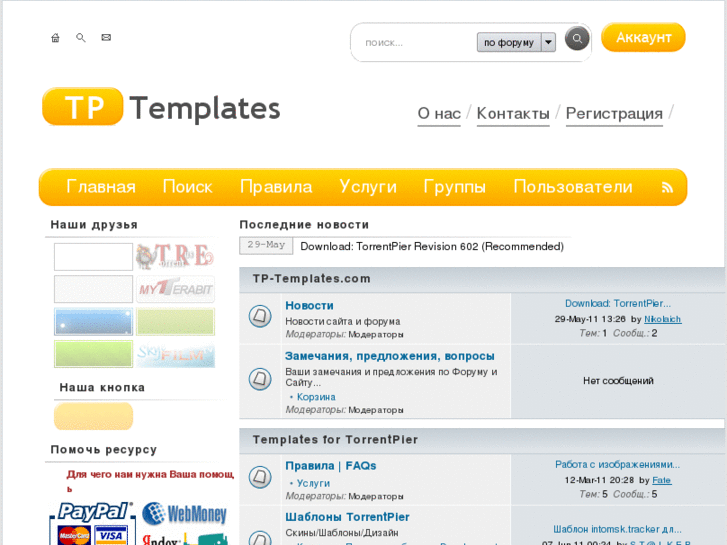The width and height of the screenshot is (727, 545).
Task: Select Группы in the orange menu
Action: (454, 187)
